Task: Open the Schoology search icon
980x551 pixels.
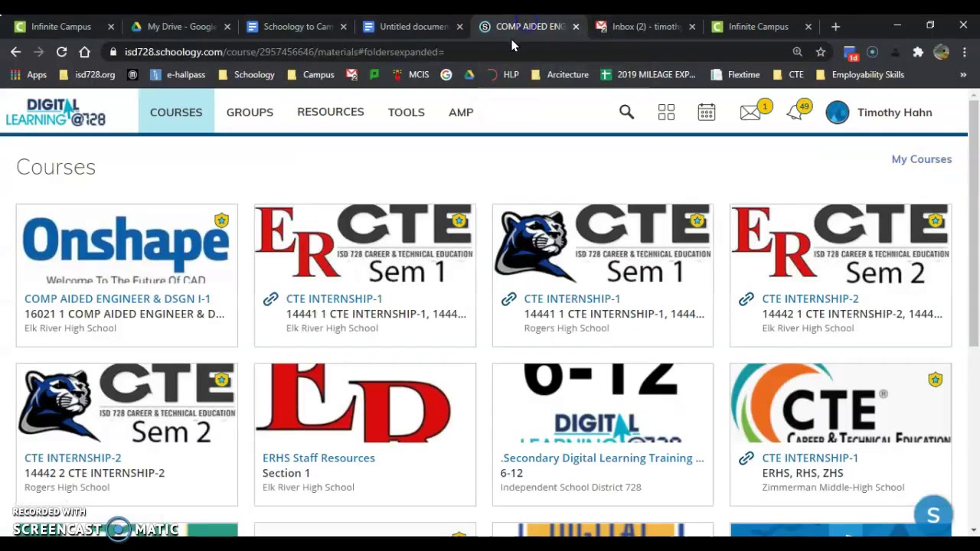Action: tap(626, 112)
